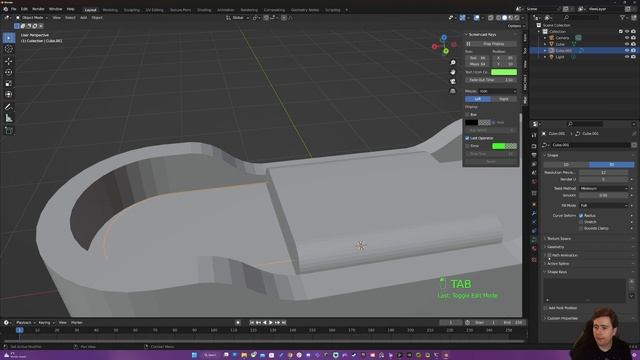Open the Render menu
This screenshot has width=640, height=360.
point(38,9)
